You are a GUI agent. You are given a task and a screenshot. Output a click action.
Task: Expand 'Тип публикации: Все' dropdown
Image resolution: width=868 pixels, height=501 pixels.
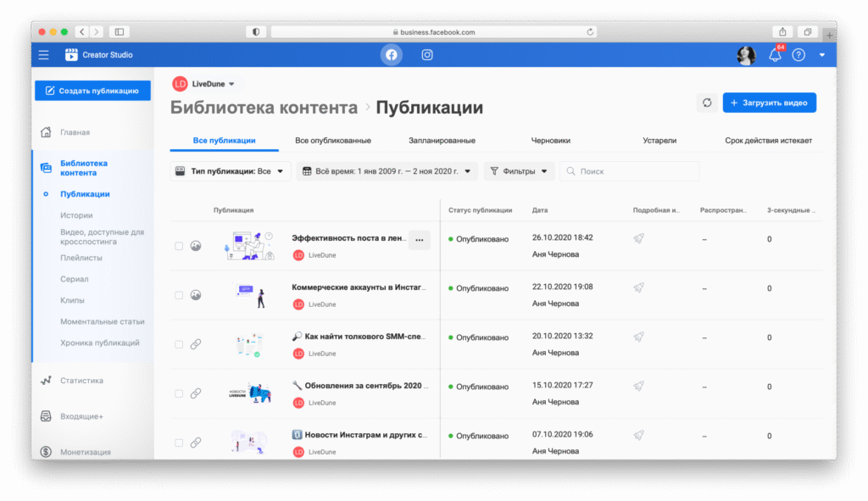tap(231, 171)
